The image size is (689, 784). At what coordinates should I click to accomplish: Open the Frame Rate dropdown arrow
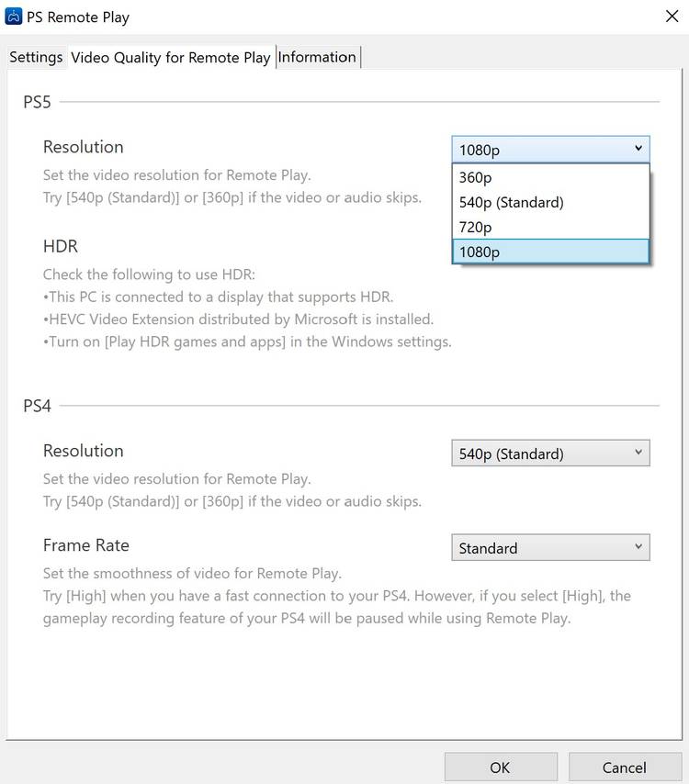[x=638, y=548]
